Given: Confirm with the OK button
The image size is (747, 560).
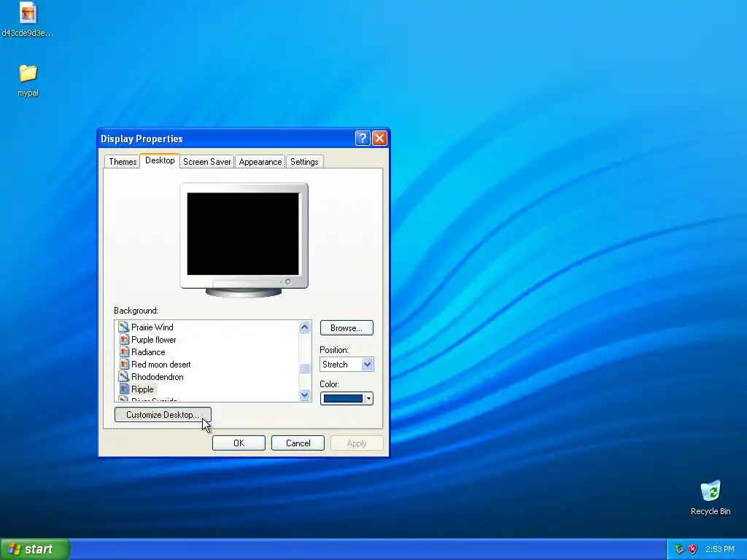Looking at the screenshot, I should 239,443.
